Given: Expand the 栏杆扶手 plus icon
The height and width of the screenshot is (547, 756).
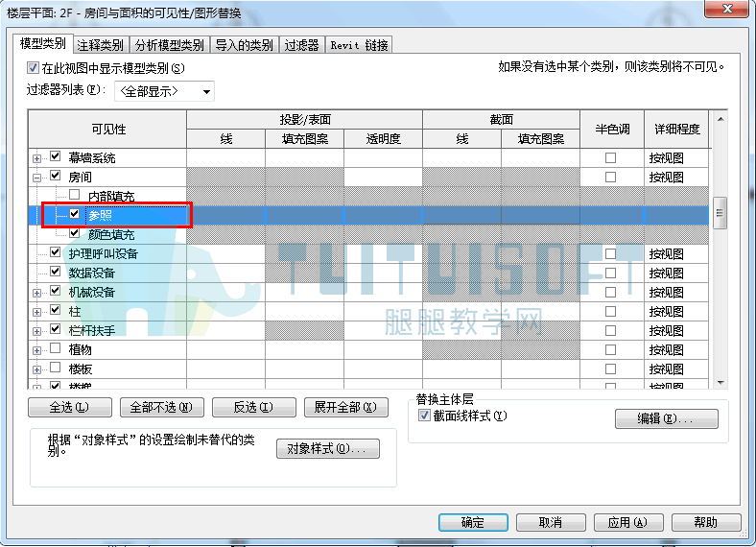Looking at the screenshot, I should coord(36,332).
